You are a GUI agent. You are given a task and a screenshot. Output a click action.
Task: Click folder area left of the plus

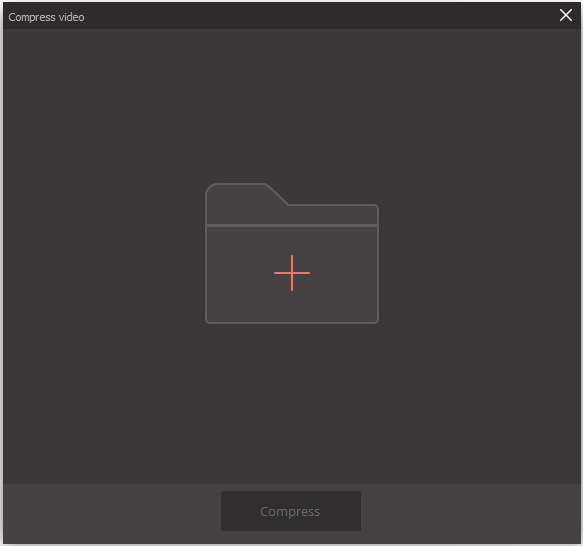(240, 273)
